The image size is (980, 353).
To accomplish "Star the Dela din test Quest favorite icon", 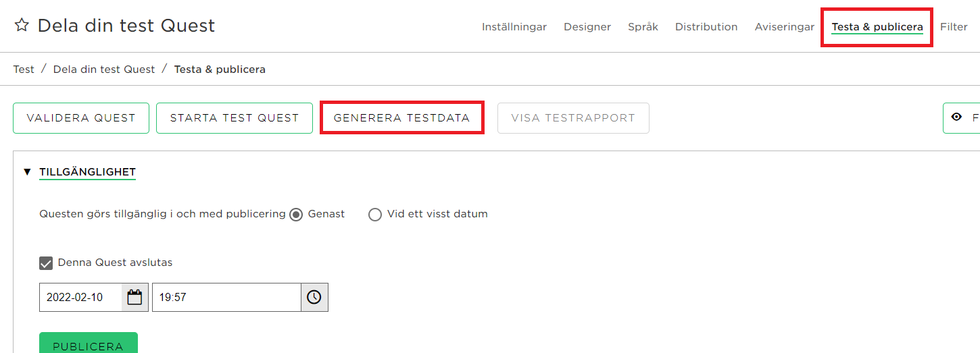I will point(22,26).
